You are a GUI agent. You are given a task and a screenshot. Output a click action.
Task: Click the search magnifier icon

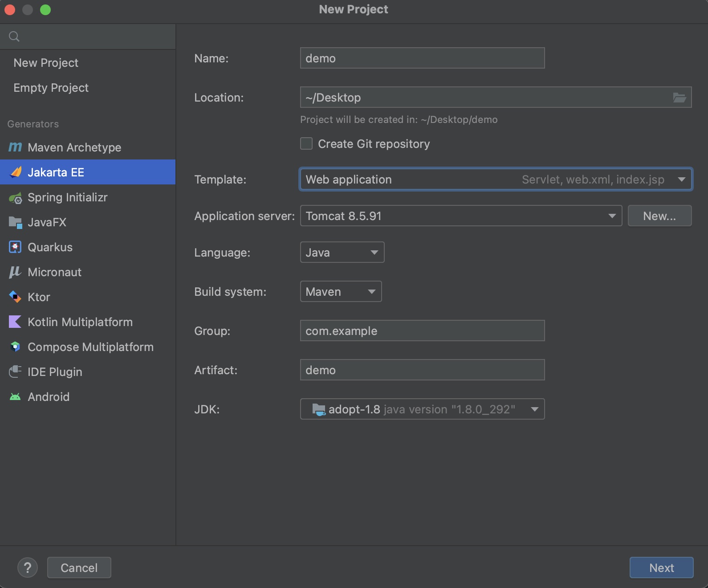point(14,37)
